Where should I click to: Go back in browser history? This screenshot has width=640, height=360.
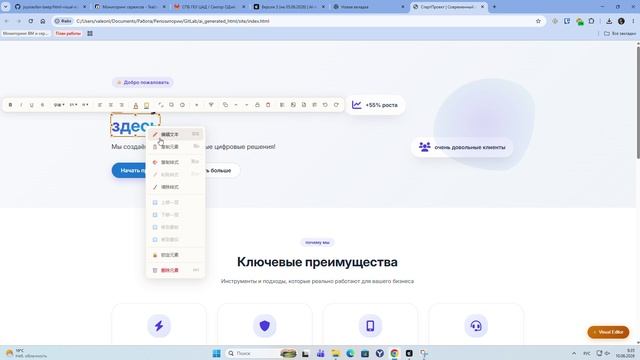[x=6, y=21]
